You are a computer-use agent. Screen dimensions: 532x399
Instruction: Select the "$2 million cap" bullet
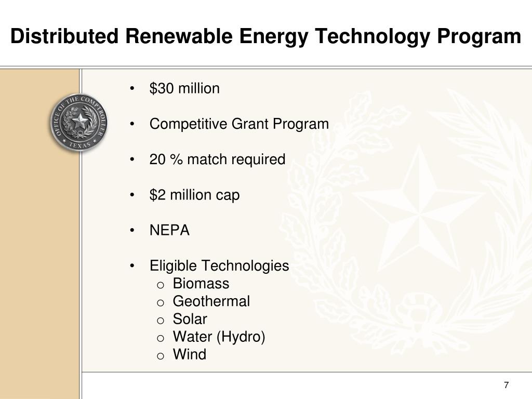coord(194,195)
